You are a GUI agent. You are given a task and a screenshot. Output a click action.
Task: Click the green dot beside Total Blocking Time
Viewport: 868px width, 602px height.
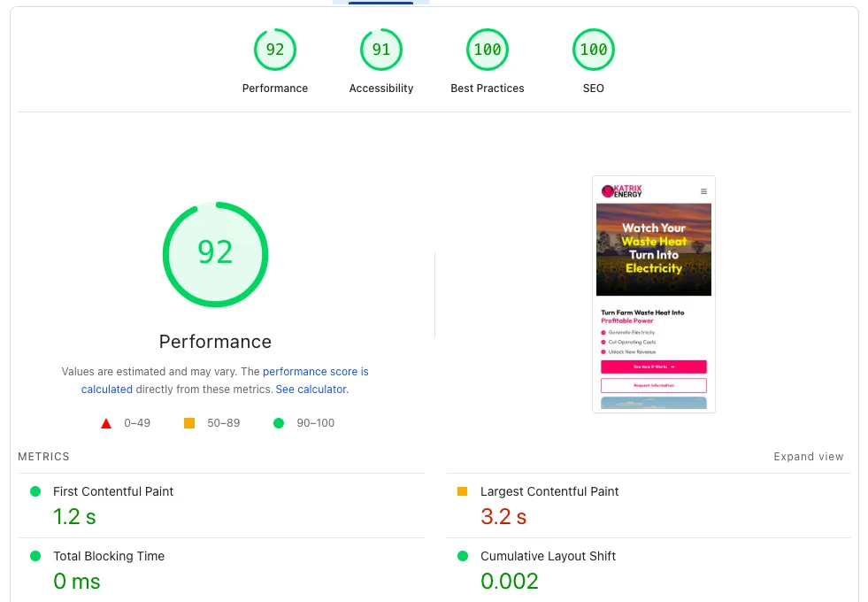[x=34, y=556]
